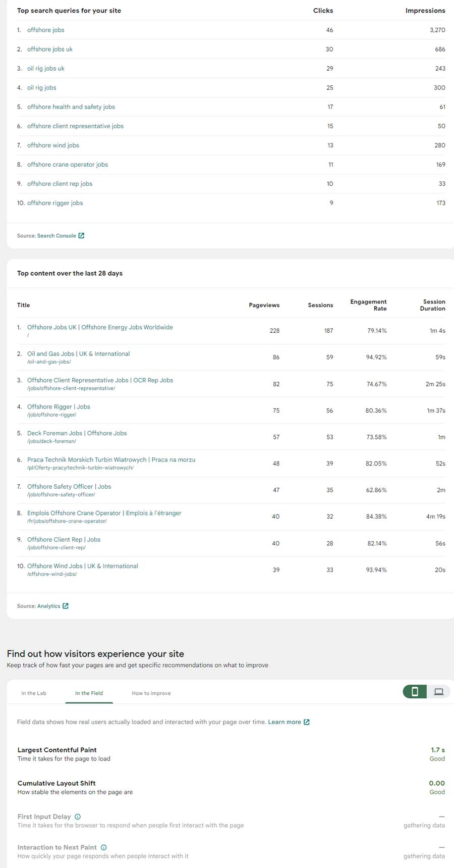Select the 'offshore jobs uk' query
The image size is (454, 868).
point(49,49)
